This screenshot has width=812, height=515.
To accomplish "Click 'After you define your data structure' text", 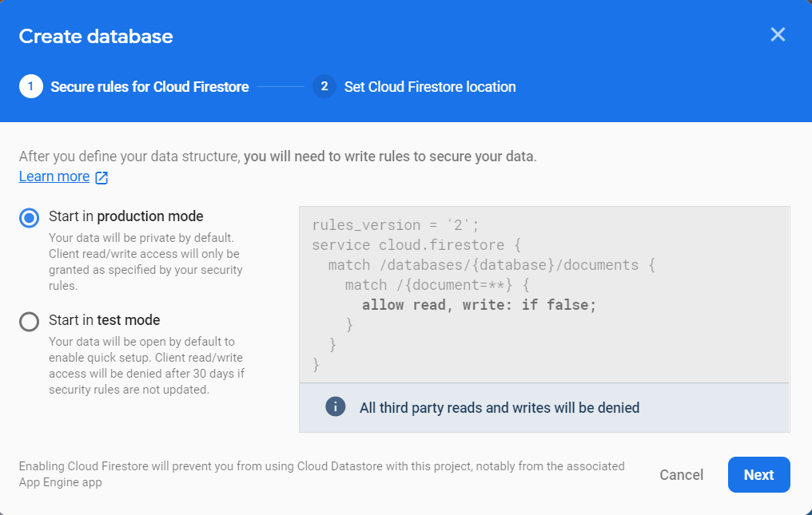I will [277, 156].
